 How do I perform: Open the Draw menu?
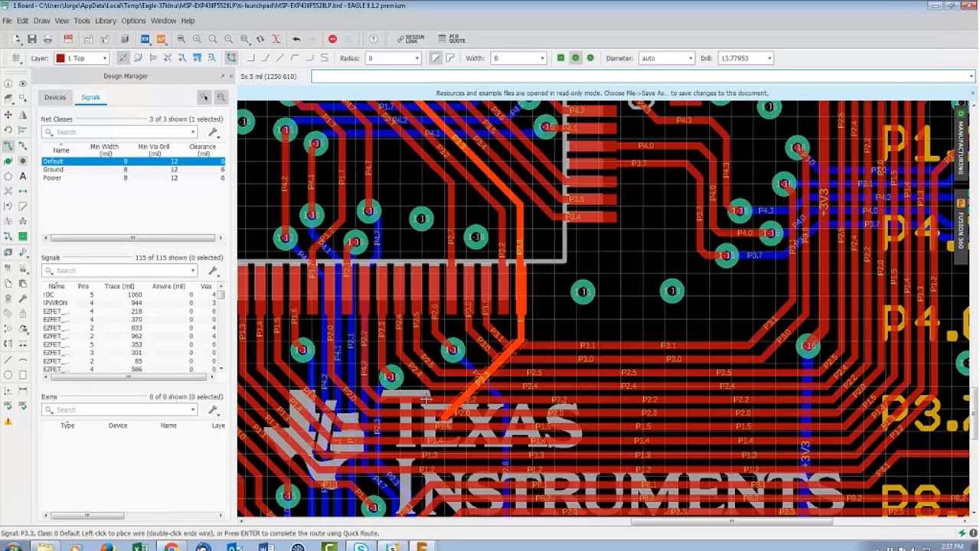(x=41, y=21)
